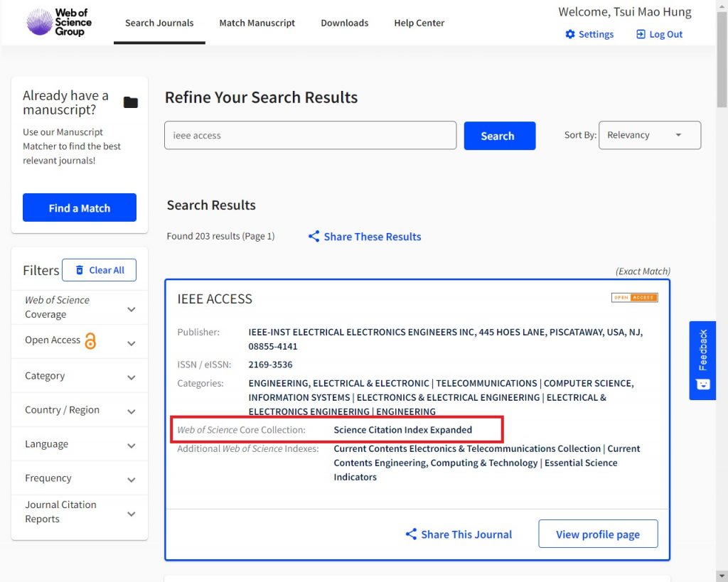Click the Clear All filters button
Screen dimensions: 728x582
(99, 270)
